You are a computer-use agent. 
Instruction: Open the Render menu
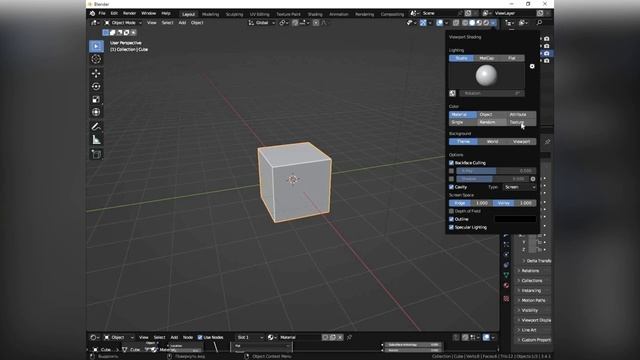coord(129,13)
